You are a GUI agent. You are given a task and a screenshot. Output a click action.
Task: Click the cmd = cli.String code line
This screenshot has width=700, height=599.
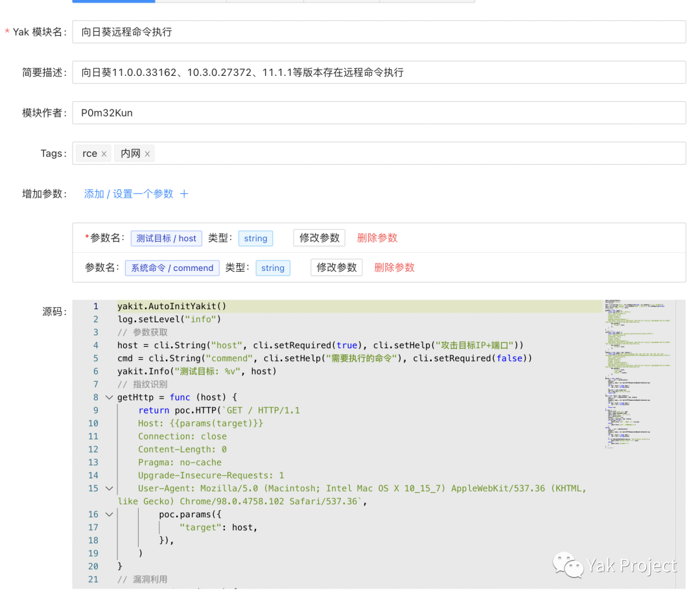coord(325,358)
